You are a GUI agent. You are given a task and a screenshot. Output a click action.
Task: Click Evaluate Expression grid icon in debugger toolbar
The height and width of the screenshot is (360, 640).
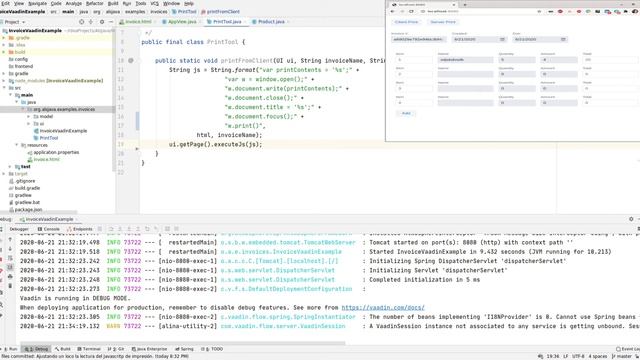pyautogui.click(x=167, y=229)
